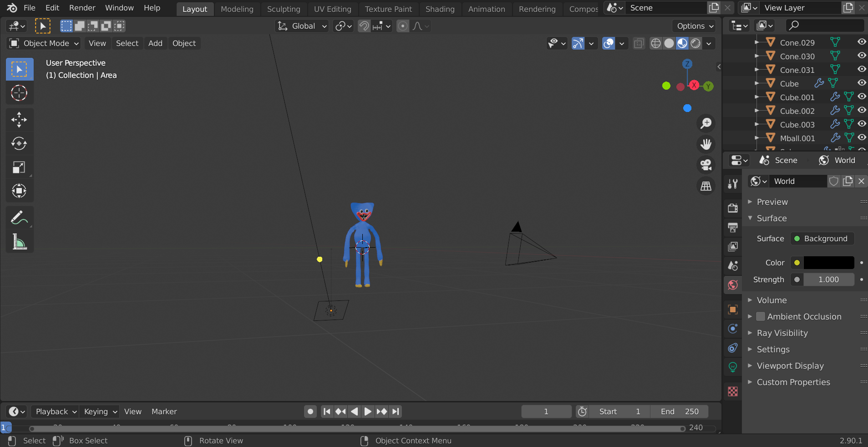
Task: Hide the Cube object in the outliner
Action: (861, 83)
